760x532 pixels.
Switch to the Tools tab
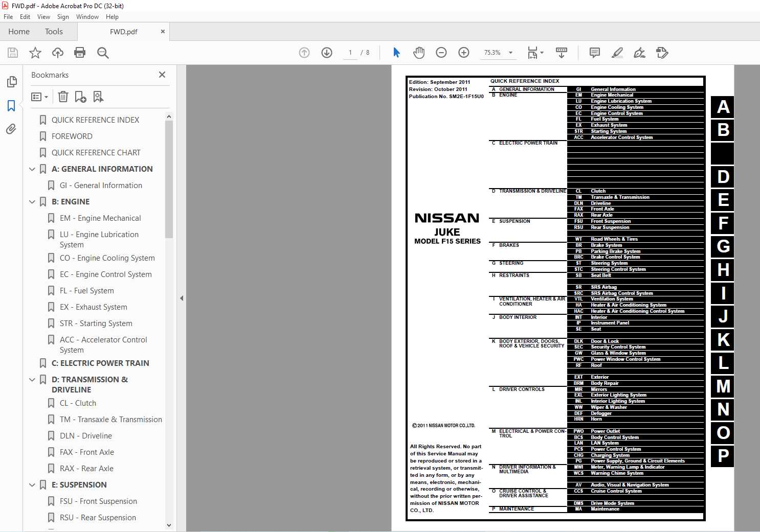[x=54, y=32]
